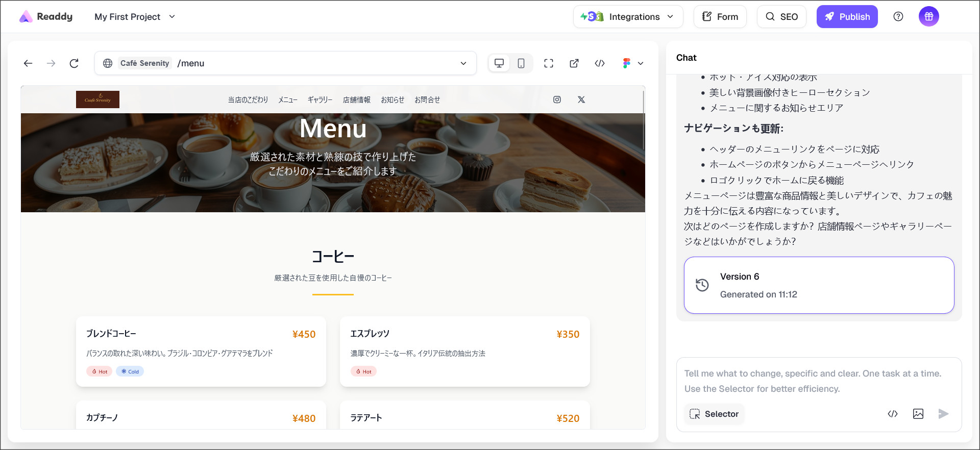The height and width of the screenshot is (450, 980).
Task: Expand the page URL dropdown
Action: tap(463, 63)
